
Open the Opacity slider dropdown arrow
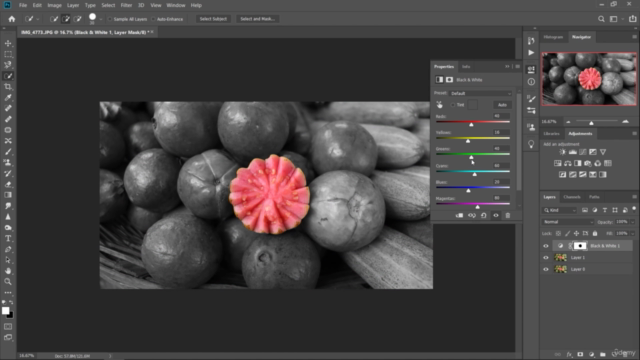click(633, 222)
